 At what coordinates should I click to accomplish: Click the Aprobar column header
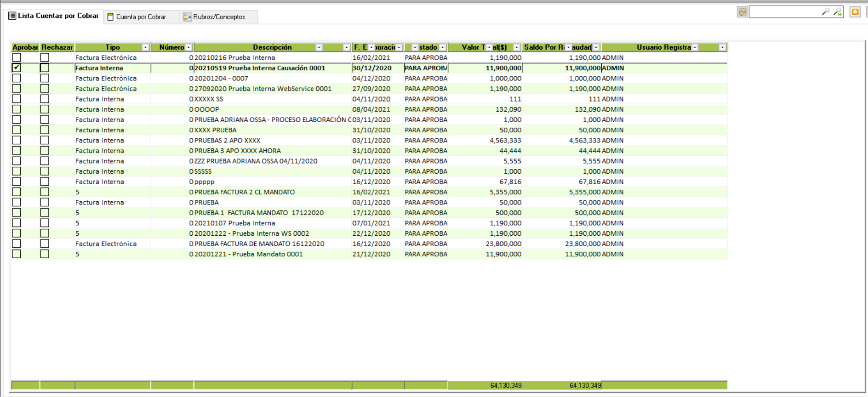pyautogui.click(x=25, y=47)
